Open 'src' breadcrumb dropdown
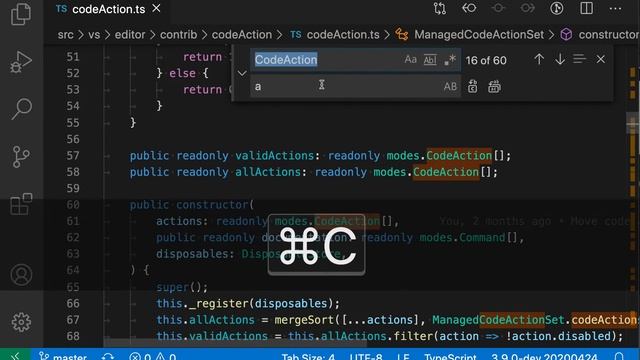 pos(65,35)
